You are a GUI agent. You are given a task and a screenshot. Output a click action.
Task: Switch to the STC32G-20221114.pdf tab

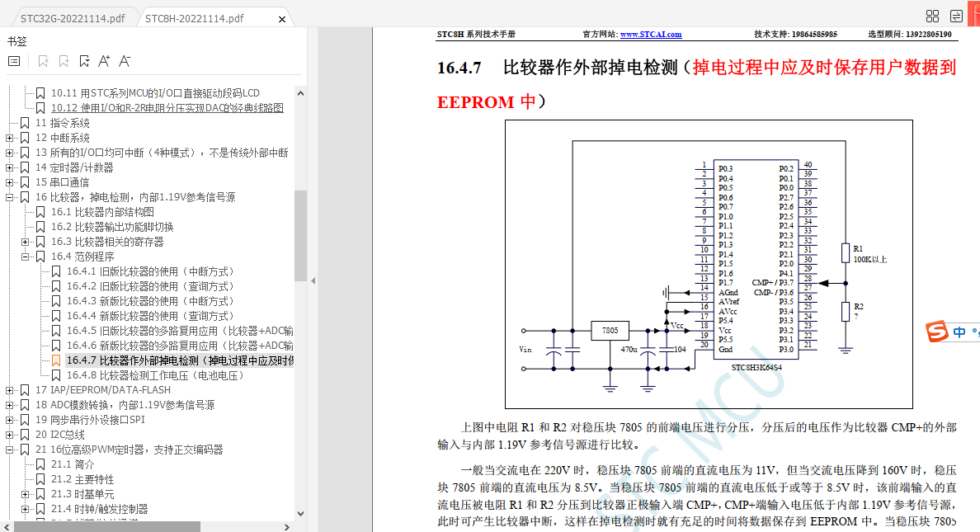click(x=73, y=19)
